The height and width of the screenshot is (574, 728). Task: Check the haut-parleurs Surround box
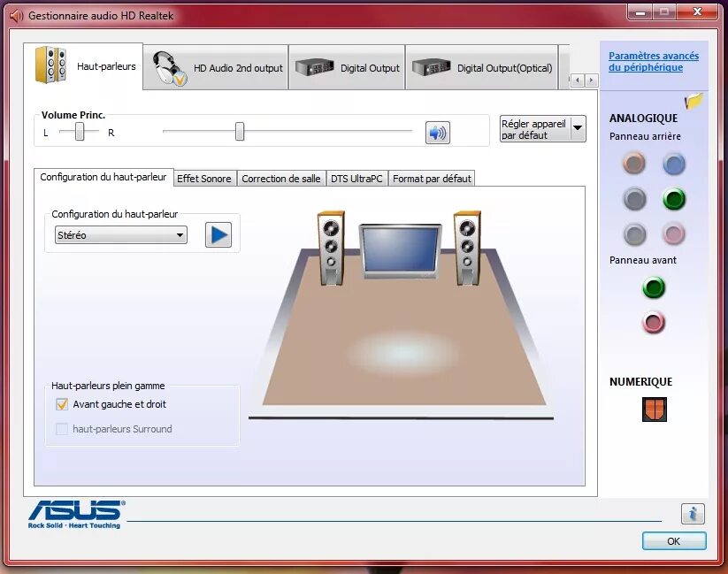[62, 429]
